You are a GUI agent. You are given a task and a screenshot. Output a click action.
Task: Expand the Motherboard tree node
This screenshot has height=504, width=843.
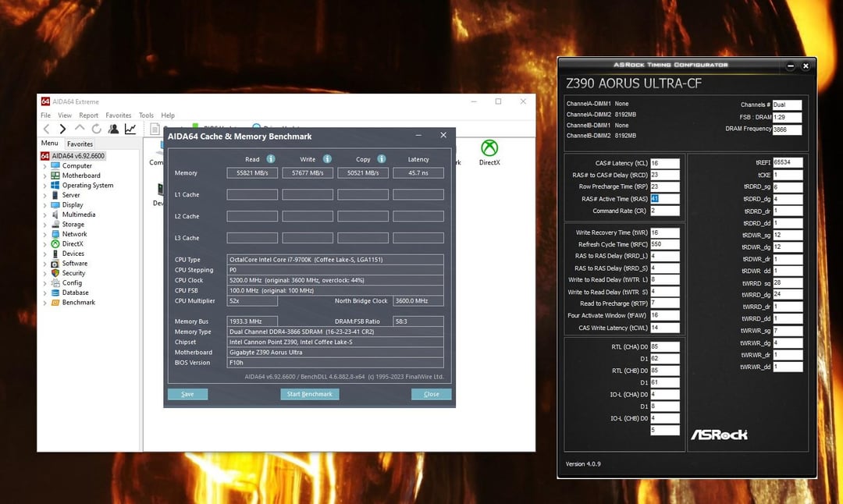[44, 176]
